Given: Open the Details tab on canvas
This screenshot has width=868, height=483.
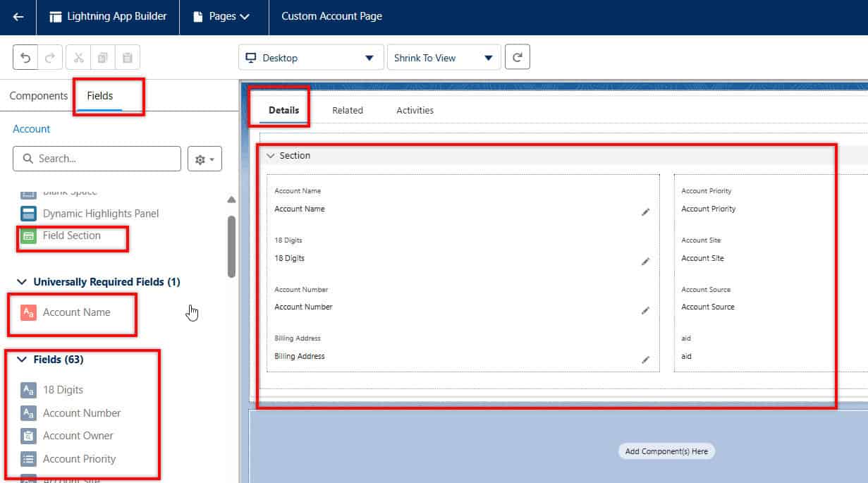Looking at the screenshot, I should (x=284, y=111).
